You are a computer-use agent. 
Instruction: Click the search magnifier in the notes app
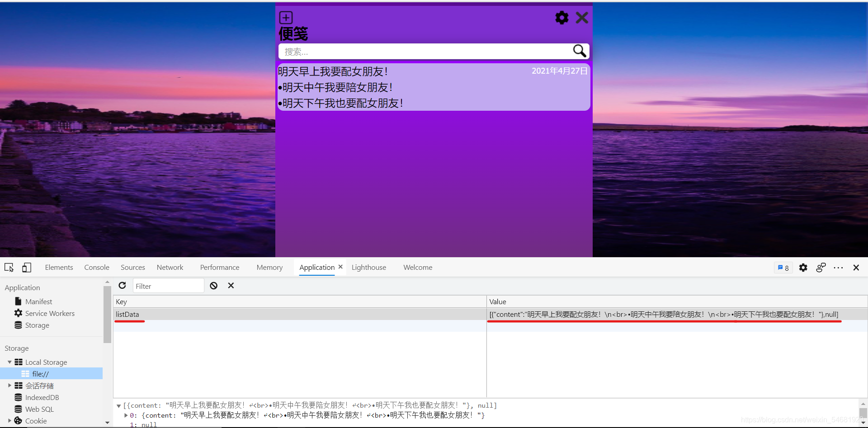pos(579,51)
